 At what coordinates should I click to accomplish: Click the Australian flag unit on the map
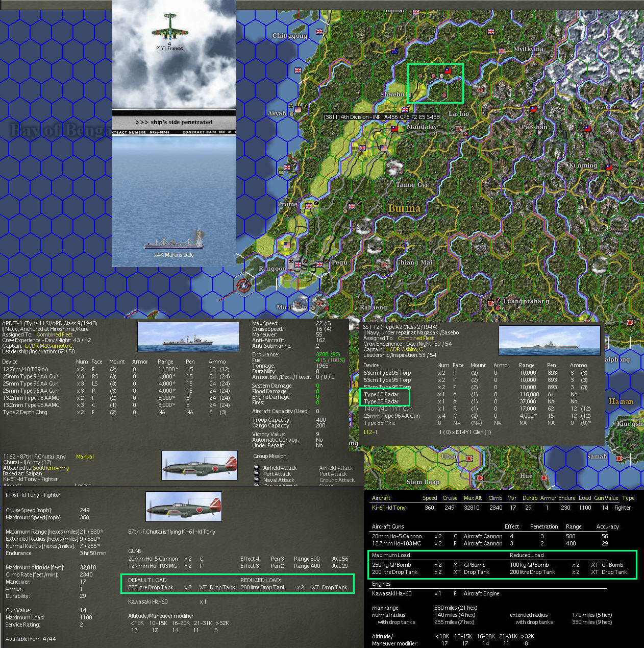[394, 51]
